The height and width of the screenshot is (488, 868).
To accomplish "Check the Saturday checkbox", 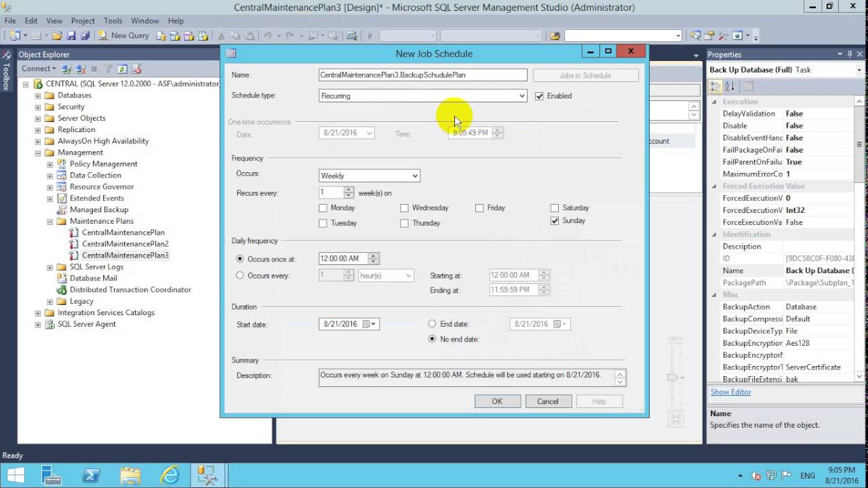I will click(555, 208).
